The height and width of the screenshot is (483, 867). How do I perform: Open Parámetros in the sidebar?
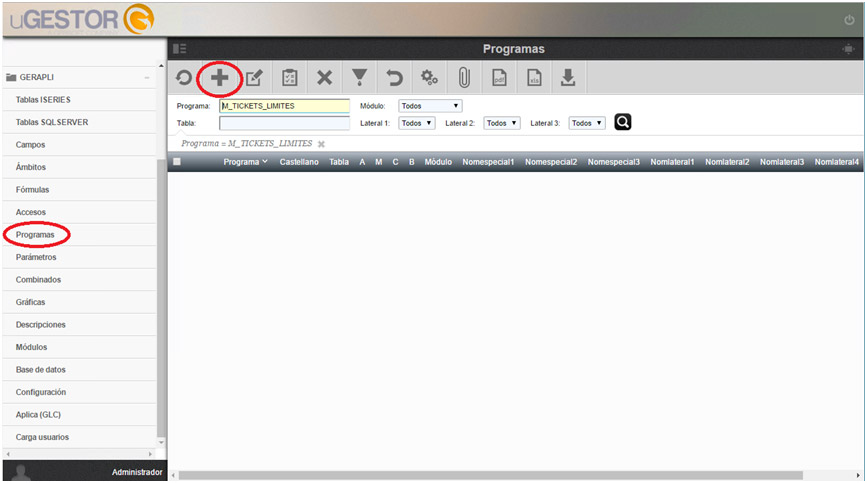point(36,257)
